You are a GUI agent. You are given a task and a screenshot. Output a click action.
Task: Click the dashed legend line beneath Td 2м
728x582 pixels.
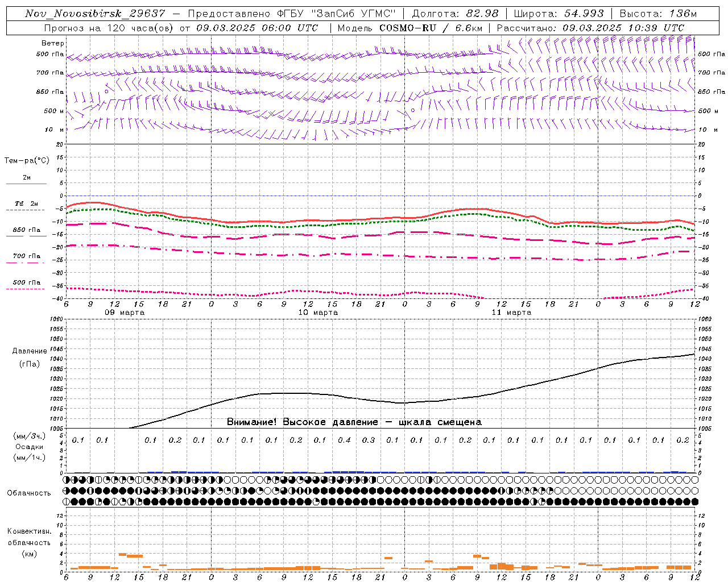coord(26,210)
